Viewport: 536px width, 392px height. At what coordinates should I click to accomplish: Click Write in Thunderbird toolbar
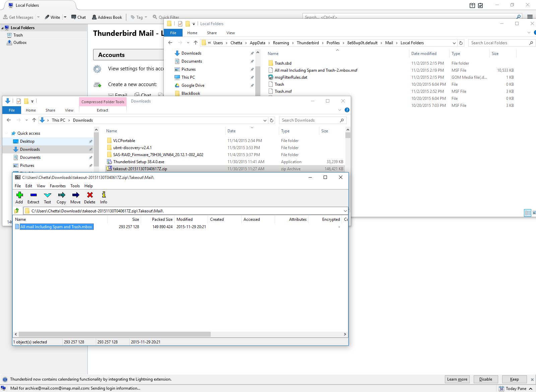coord(53,17)
